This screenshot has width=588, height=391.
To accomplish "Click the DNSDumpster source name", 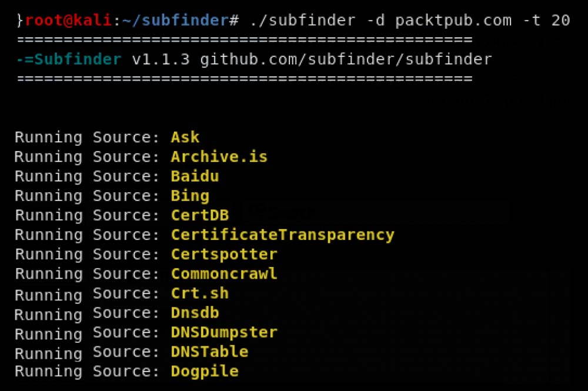I will point(224,332).
